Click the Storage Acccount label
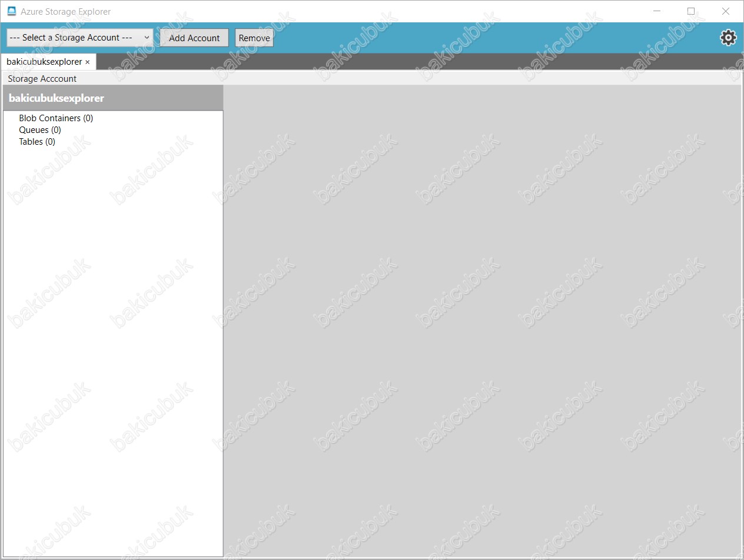 (42, 79)
